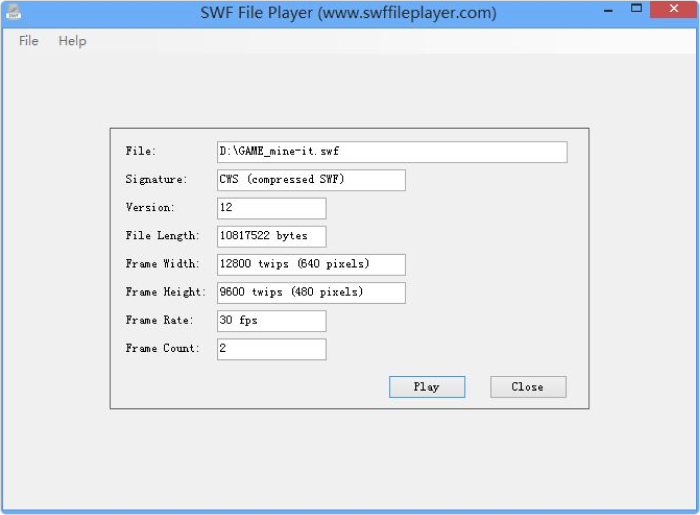The height and width of the screenshot is (515, 700).
Task: Click the File Length field
Action: pyautogui.click(x=271, y=236)
